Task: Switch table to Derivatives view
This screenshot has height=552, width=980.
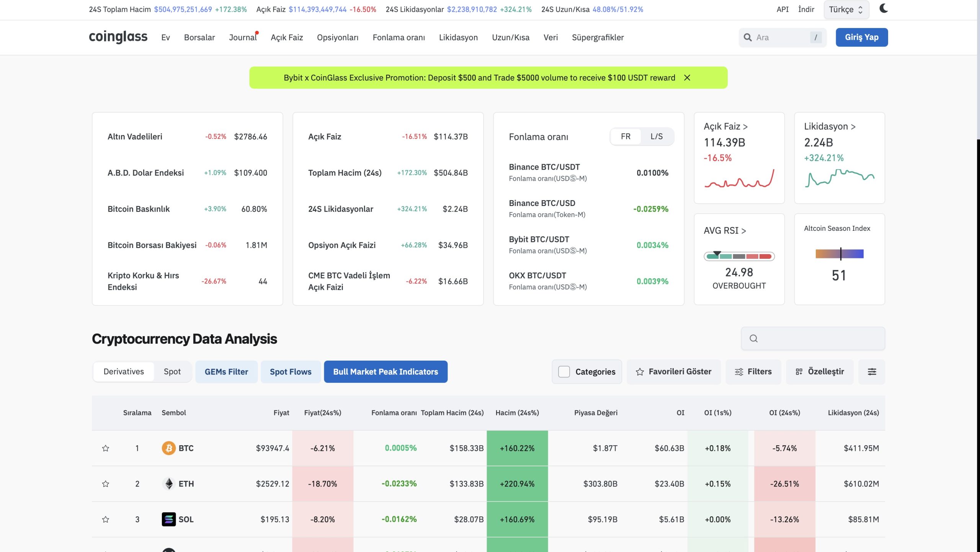Action: click(124, 372)
